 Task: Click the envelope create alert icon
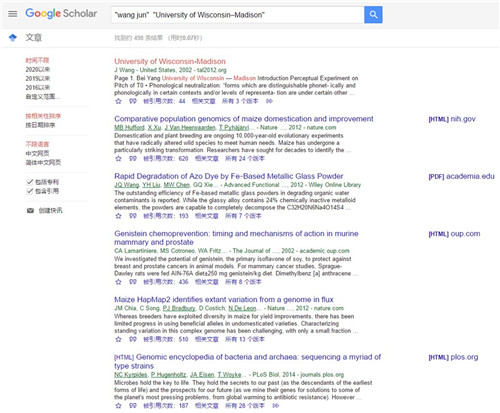click(30, 210)
